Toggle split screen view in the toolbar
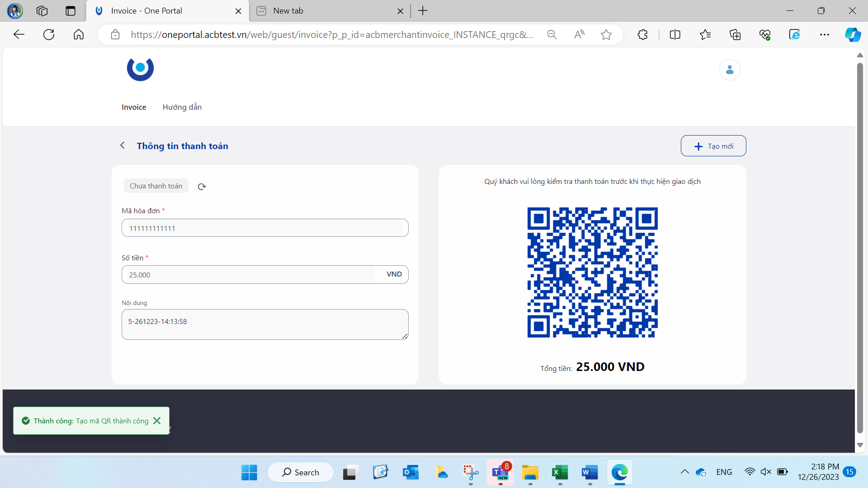 [x=675, y=34]
